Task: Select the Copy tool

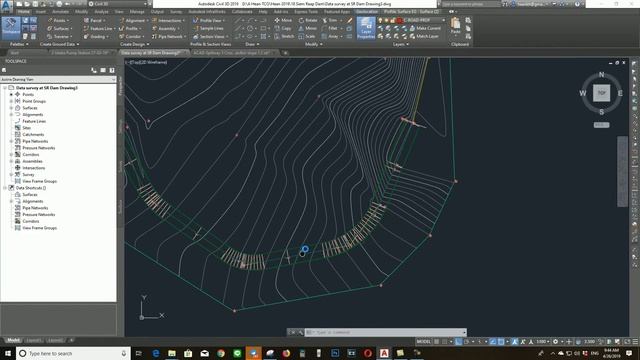Action: pos(283,28)
